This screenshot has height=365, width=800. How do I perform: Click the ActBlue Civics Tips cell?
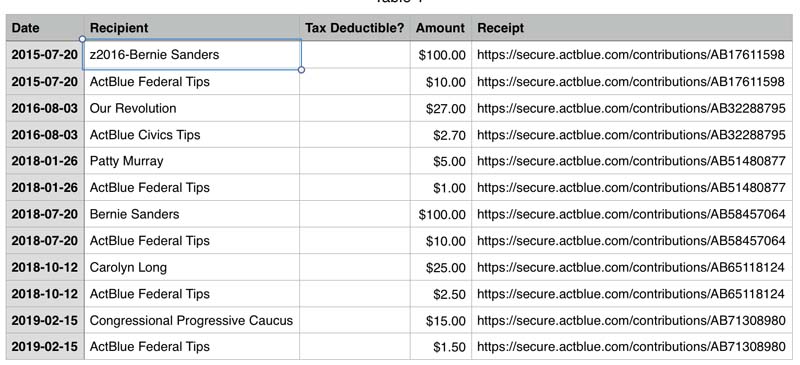point(192,135)
